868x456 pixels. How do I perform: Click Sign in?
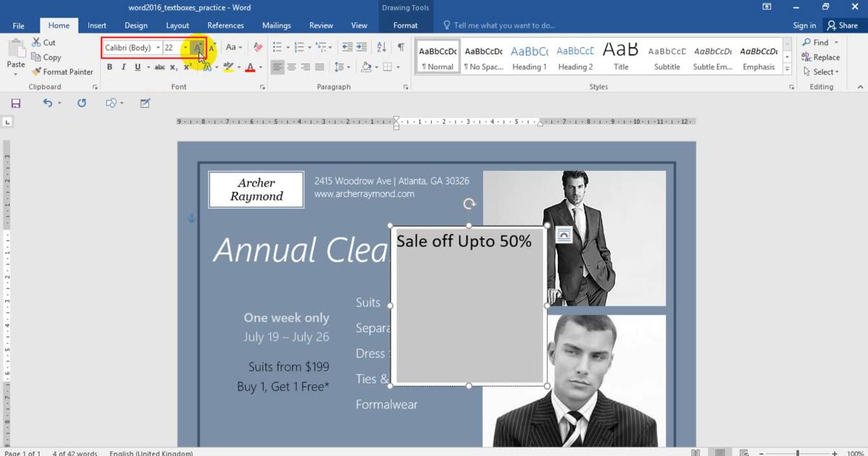(804, 25)
